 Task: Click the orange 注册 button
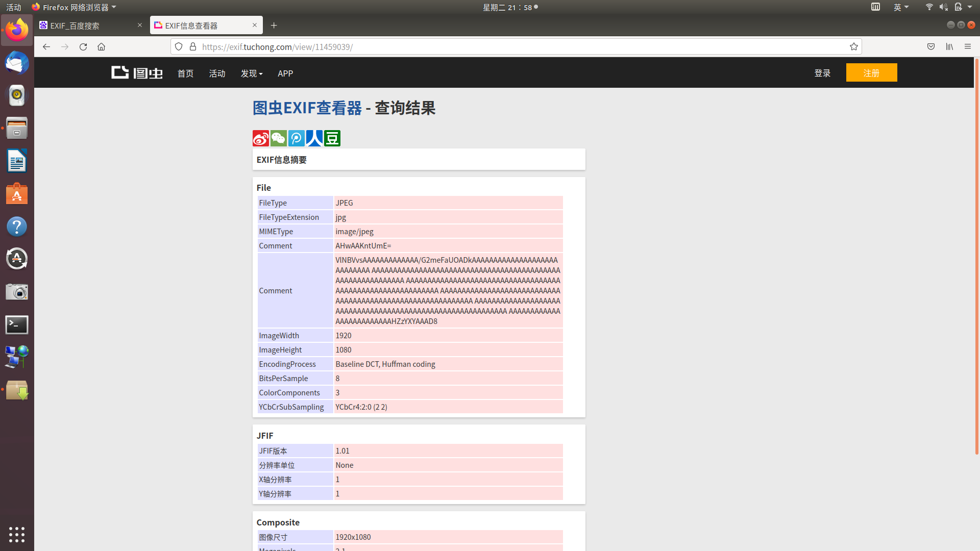871,72
